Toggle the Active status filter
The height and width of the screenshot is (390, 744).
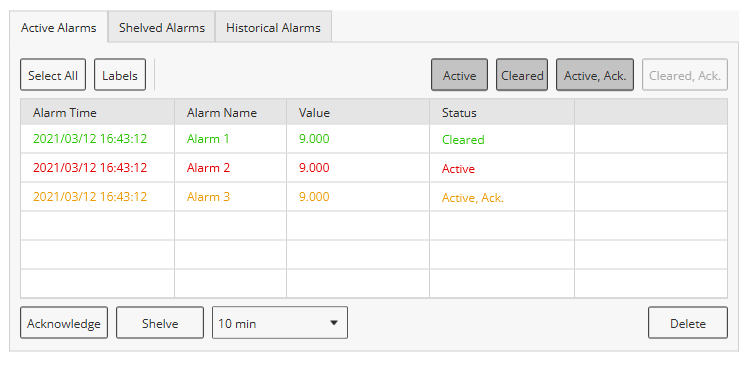pyautogui.click(x=459, y=75)
